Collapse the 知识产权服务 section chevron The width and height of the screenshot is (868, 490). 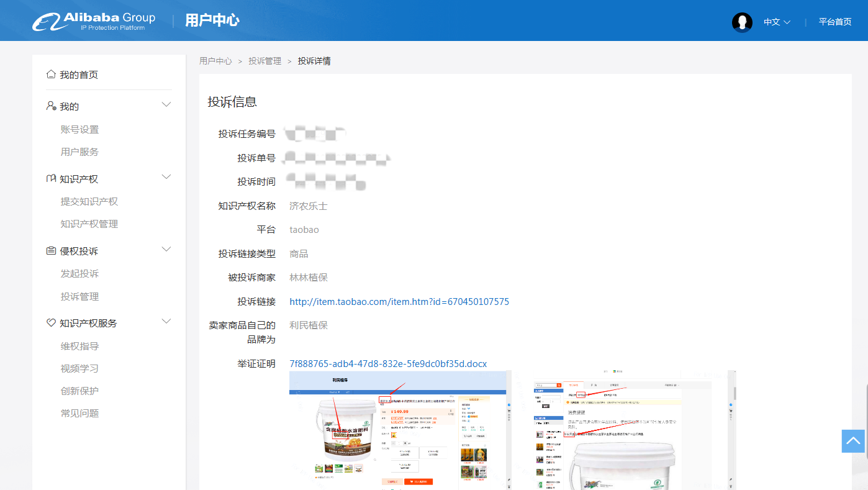(x=166, y=322)
